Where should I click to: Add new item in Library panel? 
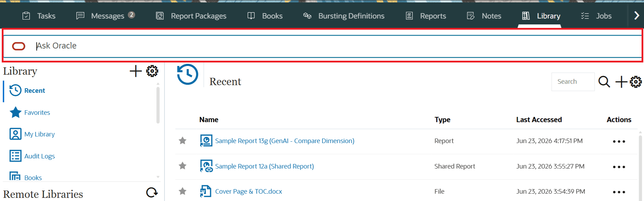click(x=136, y=71)
